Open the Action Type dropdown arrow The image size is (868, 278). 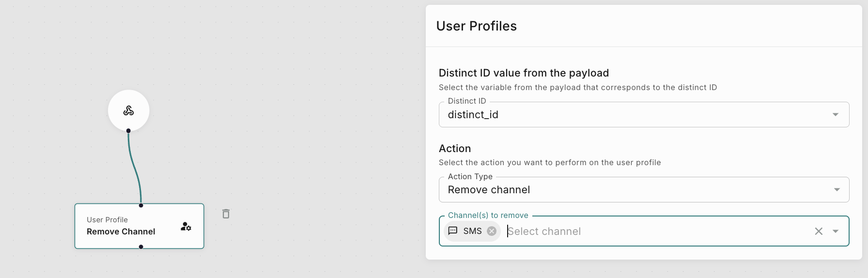(x=837, y=190)
